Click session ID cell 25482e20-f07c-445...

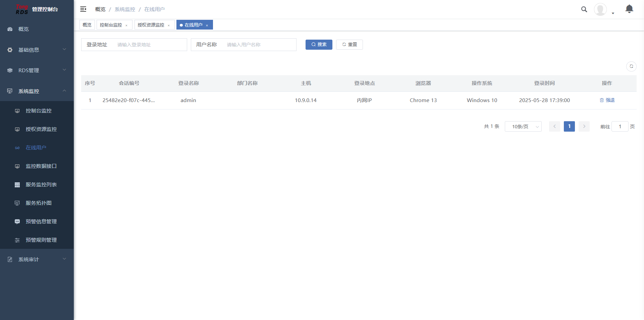pyautogui.click(x=129, y=100)
